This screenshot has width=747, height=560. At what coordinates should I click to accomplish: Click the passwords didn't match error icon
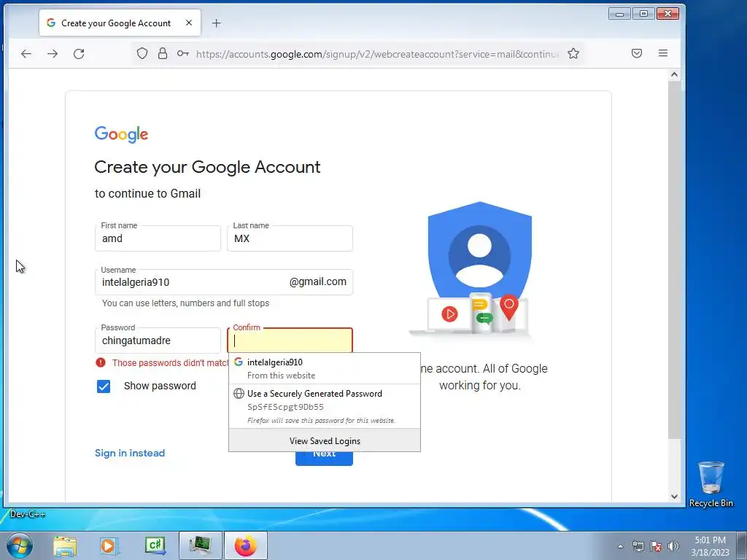(x=101, y=362)
